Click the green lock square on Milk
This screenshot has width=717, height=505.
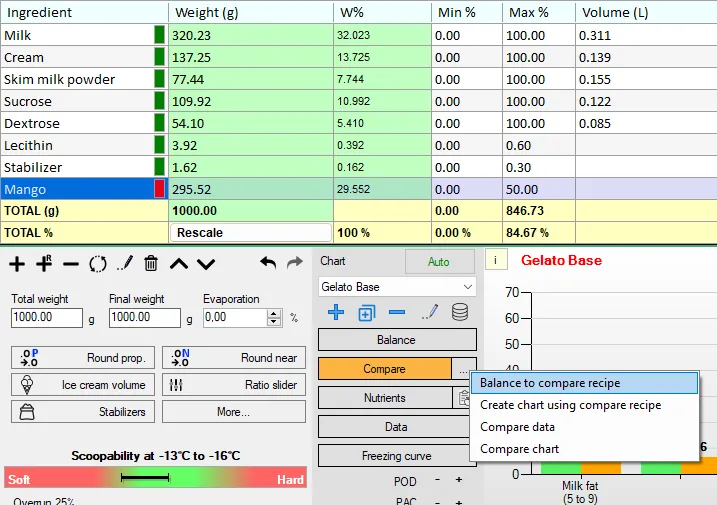click(160, 35)
